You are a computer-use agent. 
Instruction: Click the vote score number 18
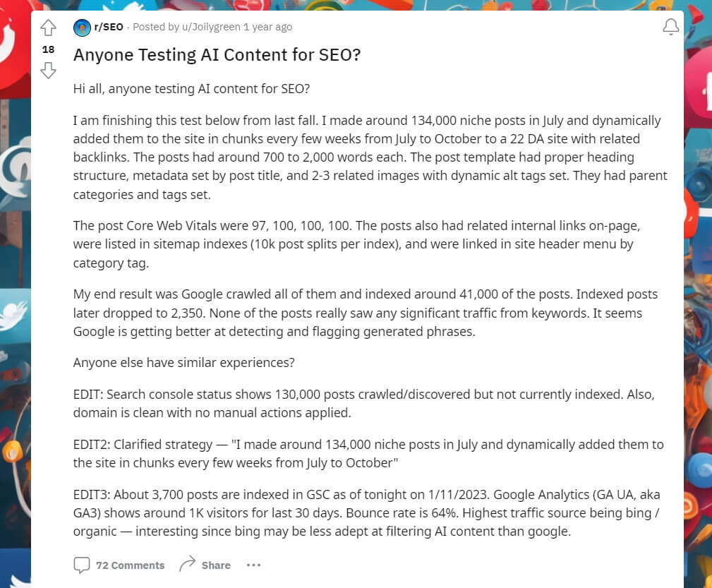pyautogui.click(x=48, y=49)
